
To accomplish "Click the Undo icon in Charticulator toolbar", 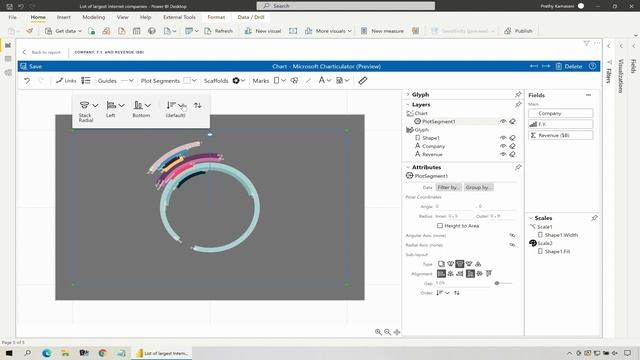I will (x=27, y=81).
